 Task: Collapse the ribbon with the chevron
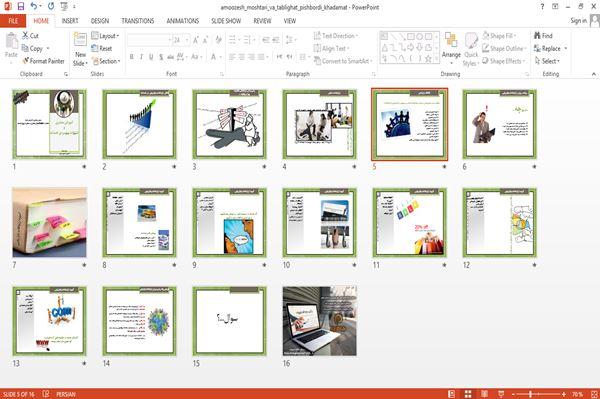click(x=593, y=74)
